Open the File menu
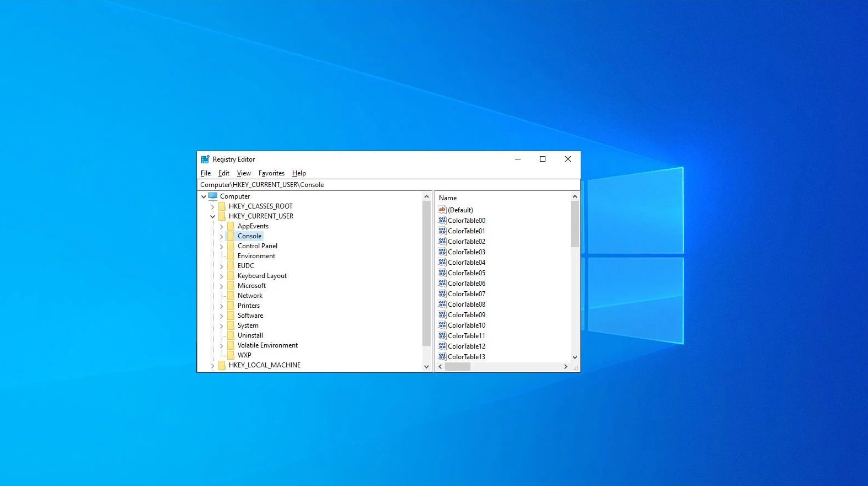Viewport: 868px width, 486px height. [x=206, y=173]
